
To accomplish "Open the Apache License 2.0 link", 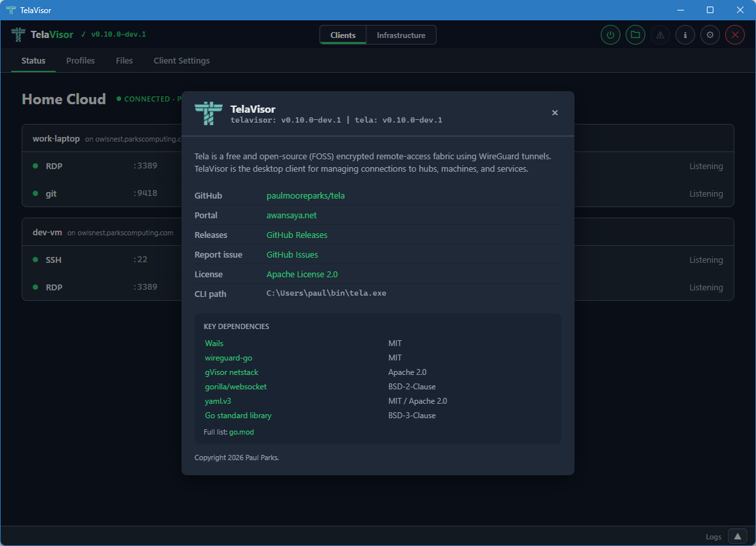I will tap(302, 275).
